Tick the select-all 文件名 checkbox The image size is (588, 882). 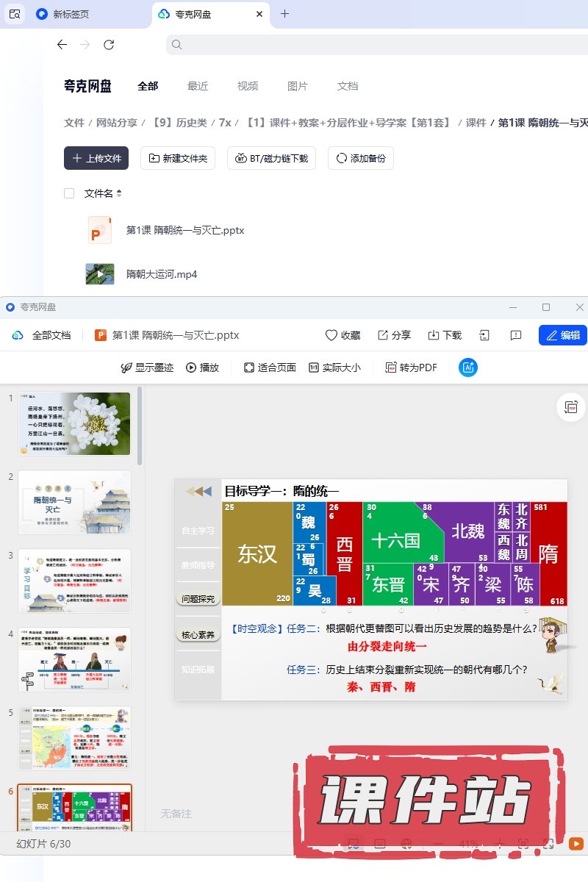69,193
